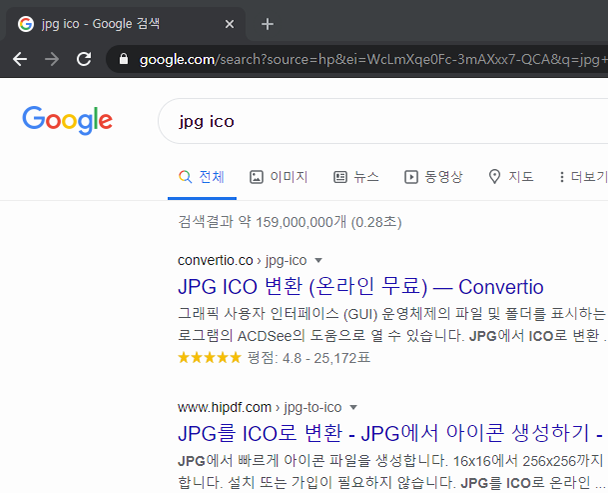Open a new tab with the plus icon

[268, 24]
